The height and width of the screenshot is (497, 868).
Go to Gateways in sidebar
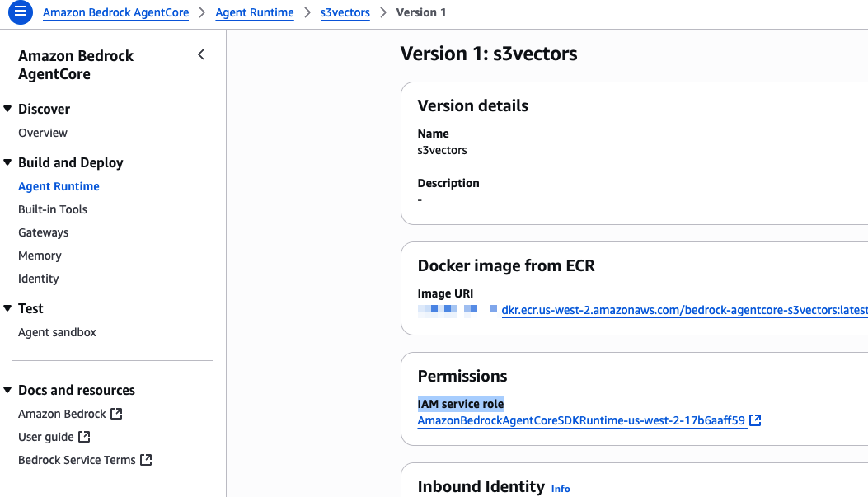pyautogui.click(x=44, y=232)
